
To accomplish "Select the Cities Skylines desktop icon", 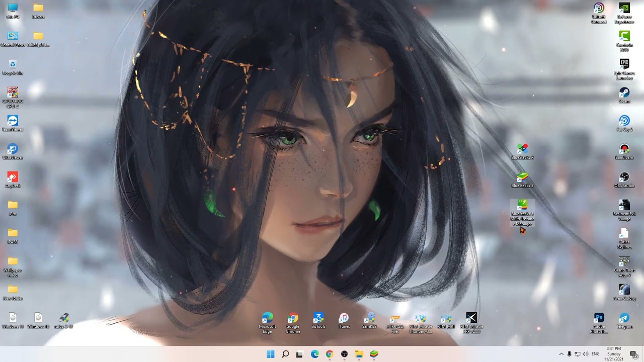I will click(x=624, y=238).
